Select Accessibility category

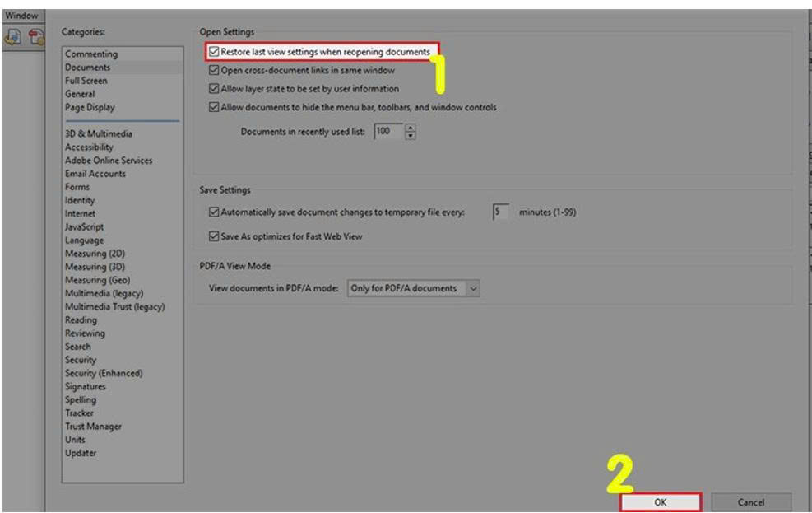click(89, 147)
